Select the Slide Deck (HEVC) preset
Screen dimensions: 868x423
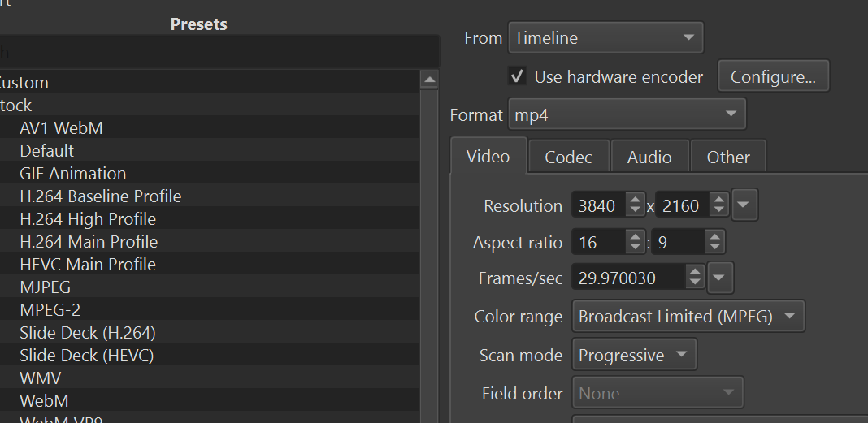pyautogui.click(x=87, y=356)
